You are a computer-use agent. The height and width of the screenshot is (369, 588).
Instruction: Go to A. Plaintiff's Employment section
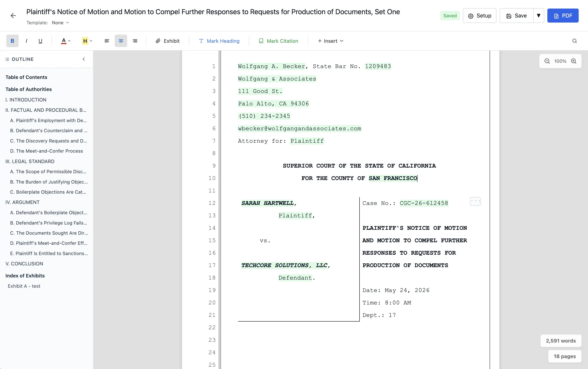pyautogui.click(x=48, y=120)
